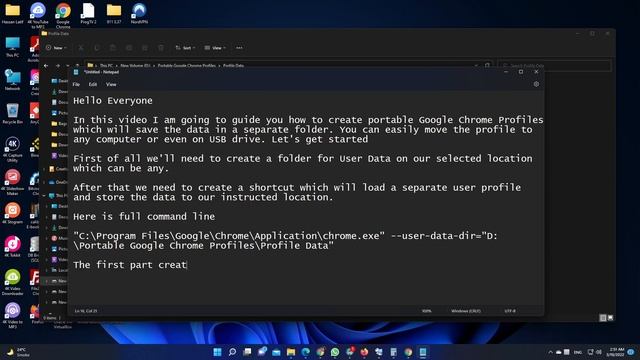Switch to Notepad on the taskbar
640x360 pixels.
point(423,352)
